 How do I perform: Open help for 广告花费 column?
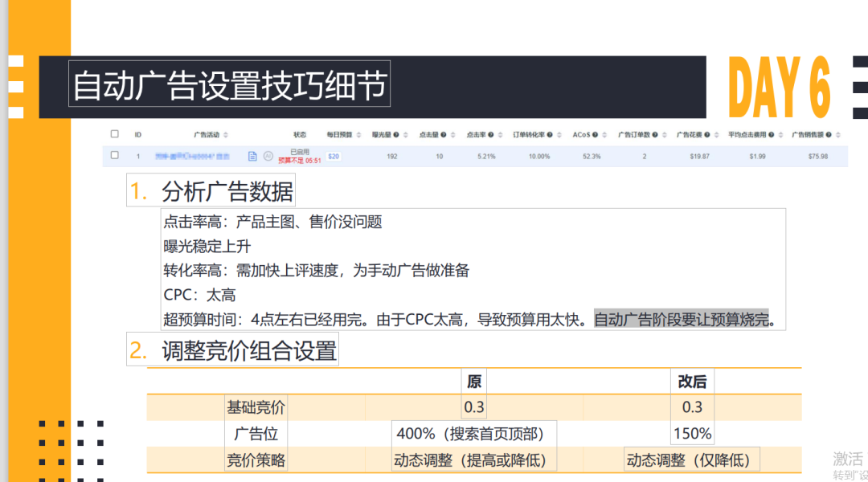[706, 133]
